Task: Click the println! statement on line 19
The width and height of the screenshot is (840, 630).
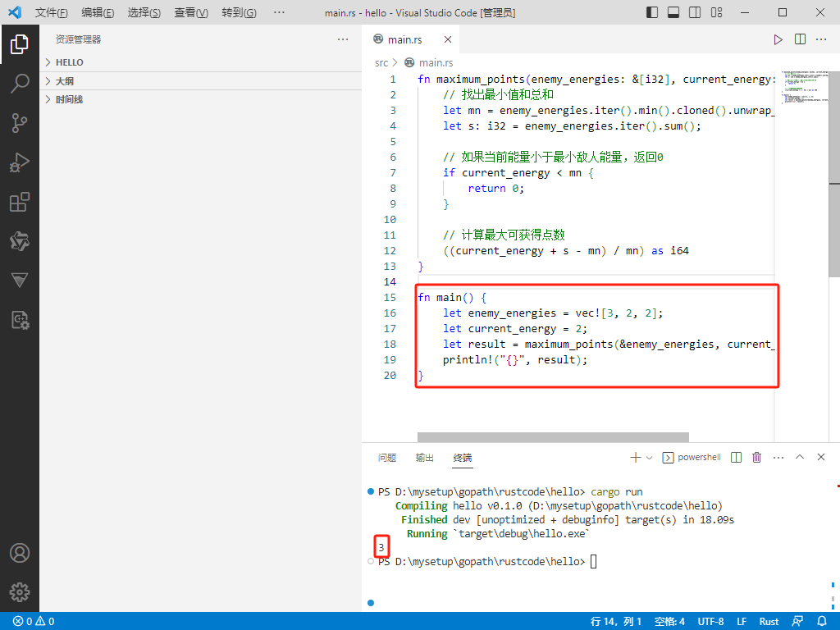Action: (x=515, y=360)
